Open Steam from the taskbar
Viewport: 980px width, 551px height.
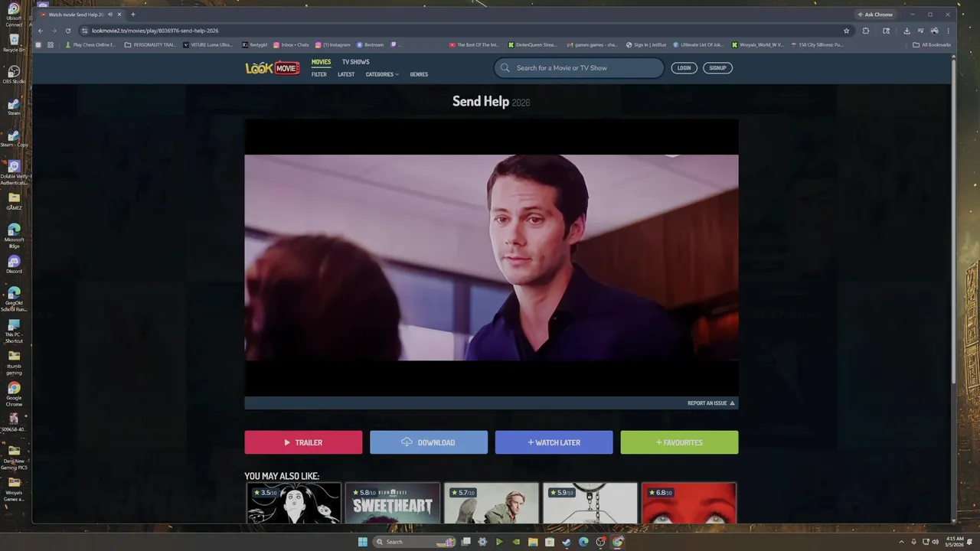(567, 542)
